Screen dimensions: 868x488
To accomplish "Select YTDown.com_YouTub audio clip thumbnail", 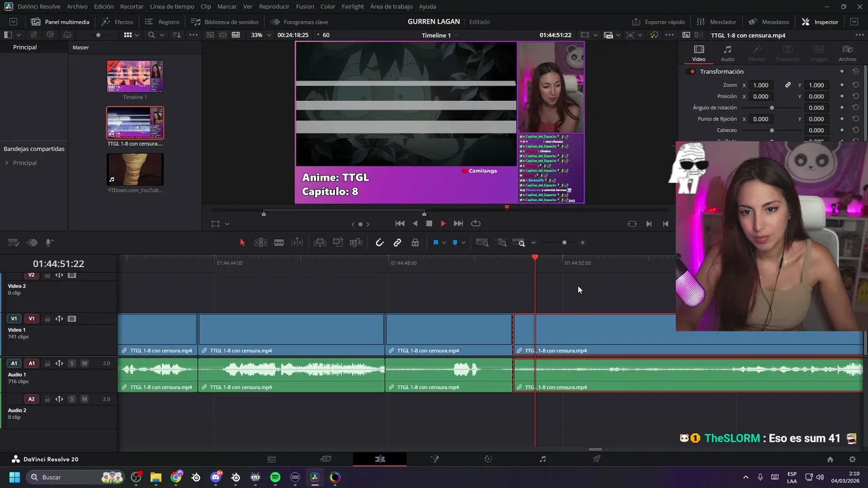I will tap(135, 169).
